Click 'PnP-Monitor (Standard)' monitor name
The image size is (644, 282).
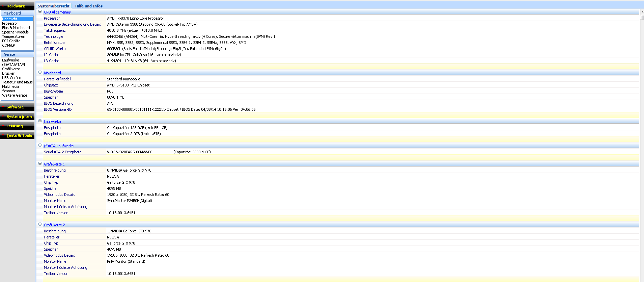point(126,261)
